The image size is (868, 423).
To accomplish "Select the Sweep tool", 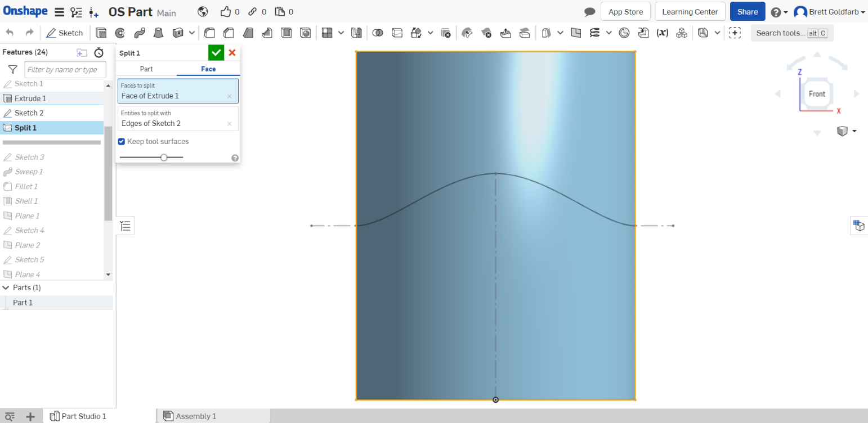I will [139, 33].
